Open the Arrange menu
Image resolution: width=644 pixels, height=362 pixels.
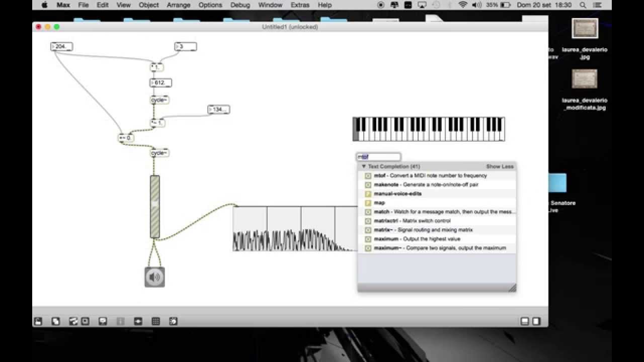coord(179,5)
